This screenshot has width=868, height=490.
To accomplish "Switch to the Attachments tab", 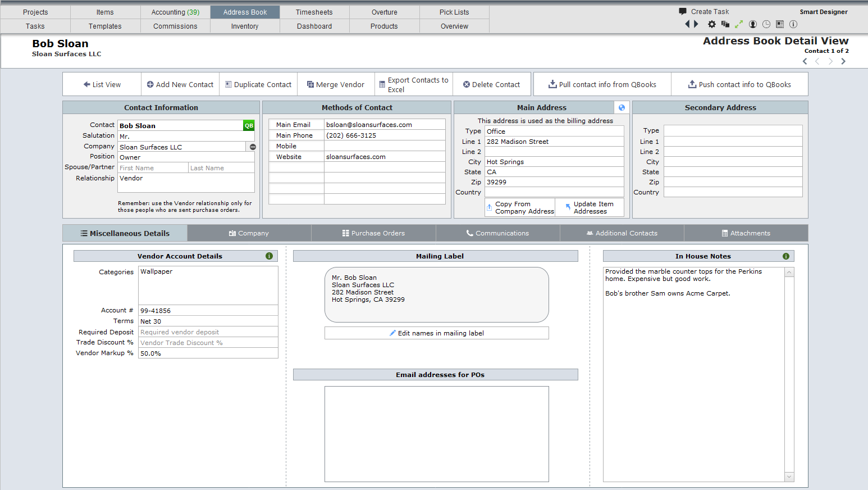I will coord(746,233).
